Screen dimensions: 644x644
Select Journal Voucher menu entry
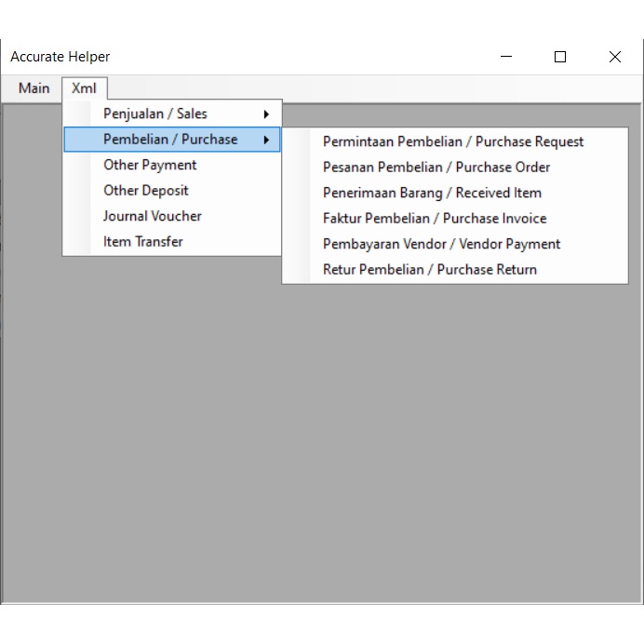172,216
